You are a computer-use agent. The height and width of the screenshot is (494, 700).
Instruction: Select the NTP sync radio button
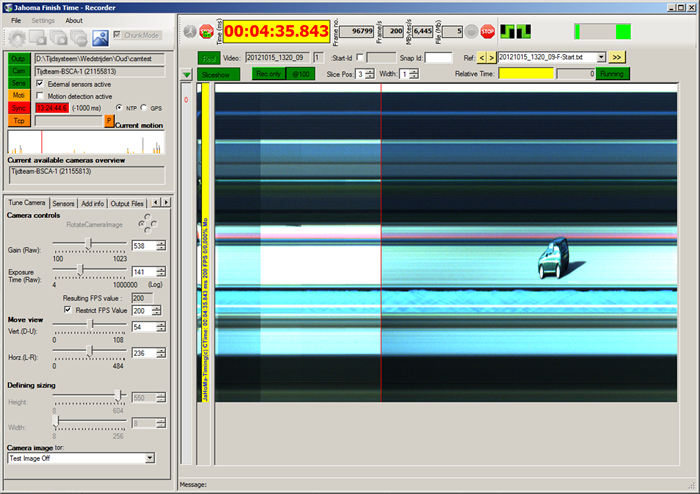tap(119, 108)
